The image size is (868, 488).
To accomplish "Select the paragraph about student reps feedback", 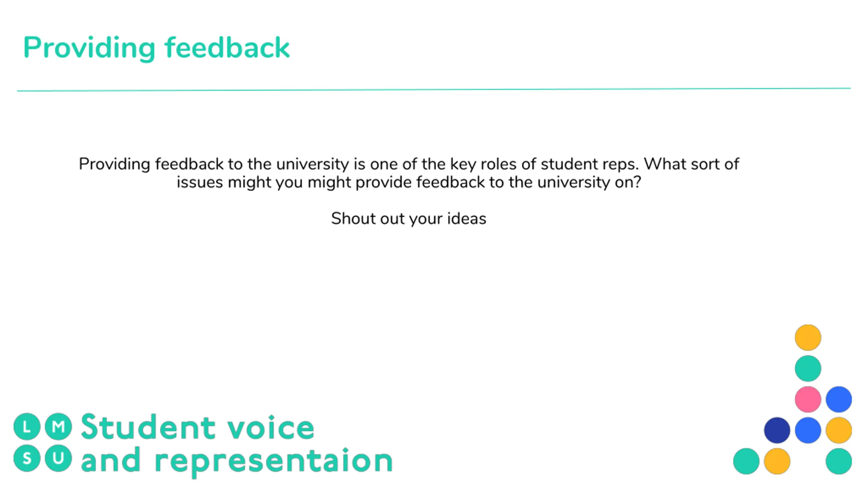I will pos(409,173).
